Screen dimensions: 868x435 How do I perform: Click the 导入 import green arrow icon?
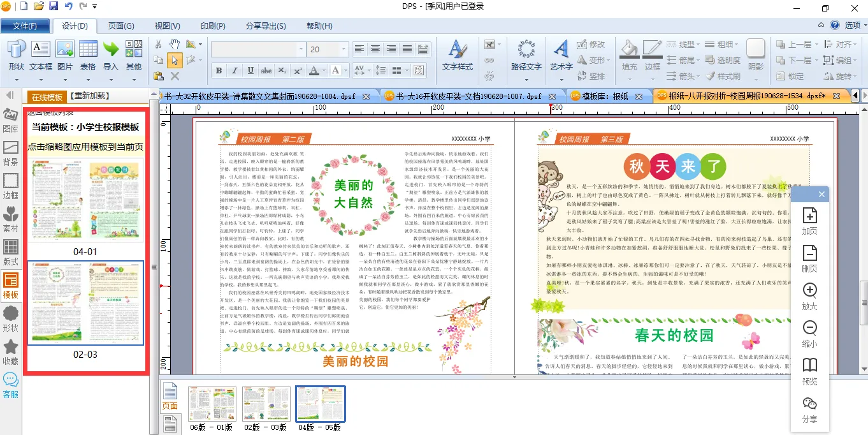111,55
